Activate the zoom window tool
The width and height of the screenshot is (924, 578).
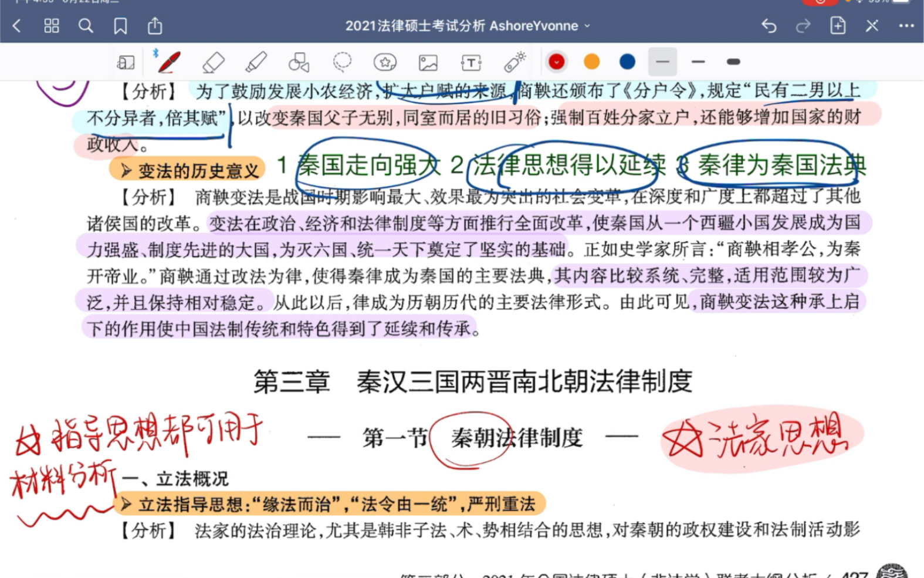[126, 62]
